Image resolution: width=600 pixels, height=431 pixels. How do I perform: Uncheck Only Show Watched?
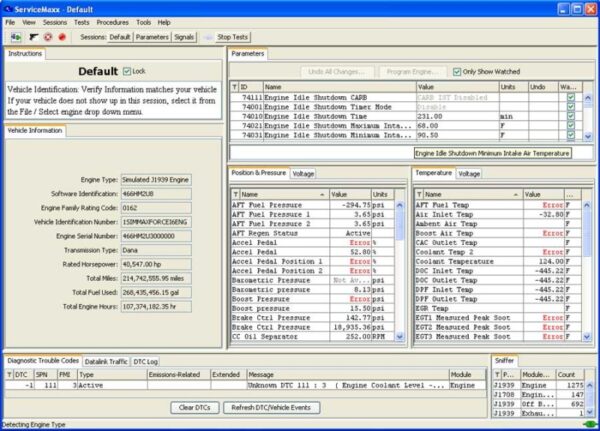point(457,72)
